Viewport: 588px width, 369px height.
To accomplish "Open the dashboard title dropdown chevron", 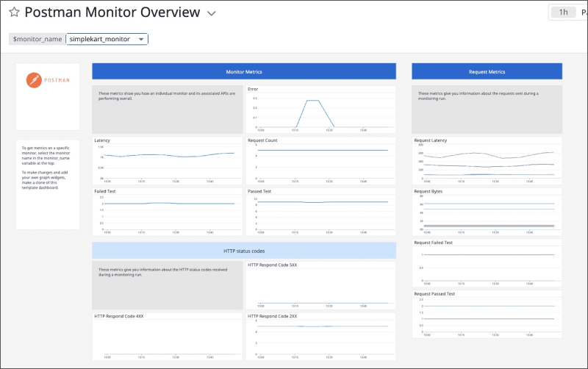I will click(212, 13).
